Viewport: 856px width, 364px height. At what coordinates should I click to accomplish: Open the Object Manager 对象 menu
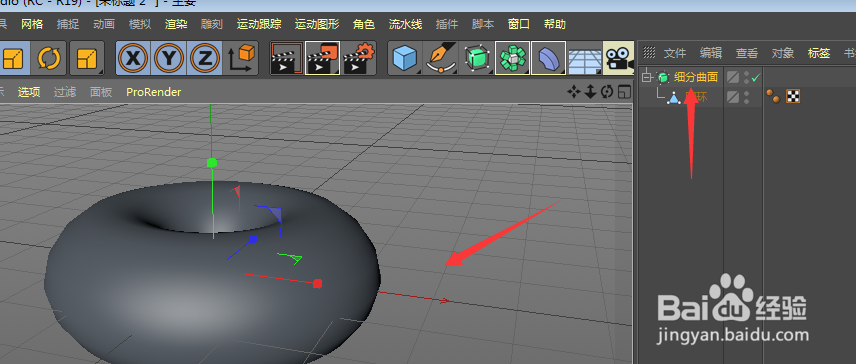coord(783,53)
